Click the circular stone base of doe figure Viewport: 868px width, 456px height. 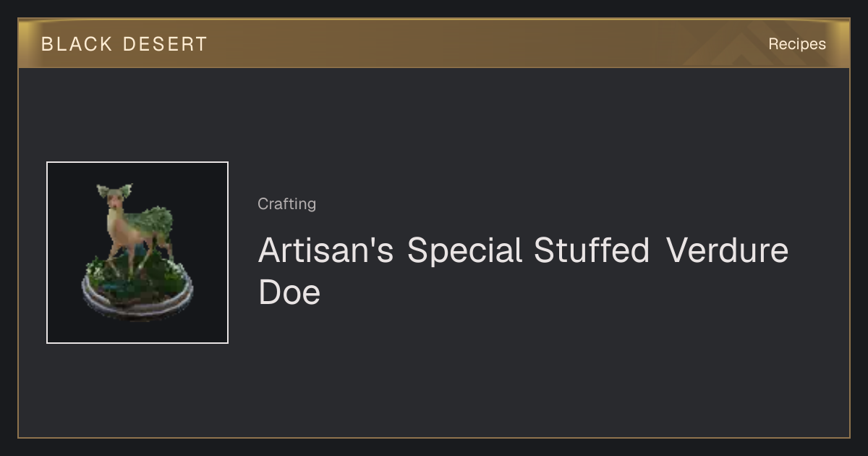[137, 298]
